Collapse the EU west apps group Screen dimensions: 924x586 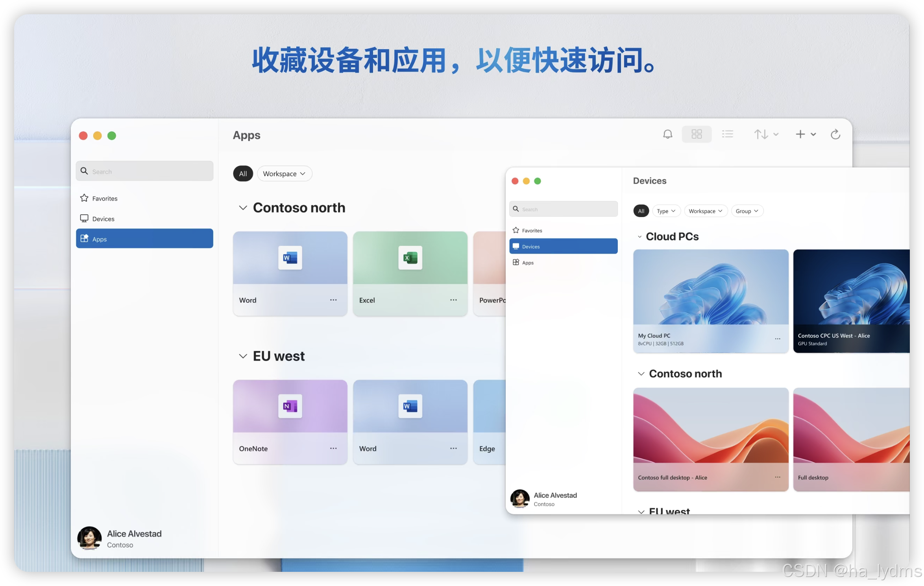tap(243, 356)
